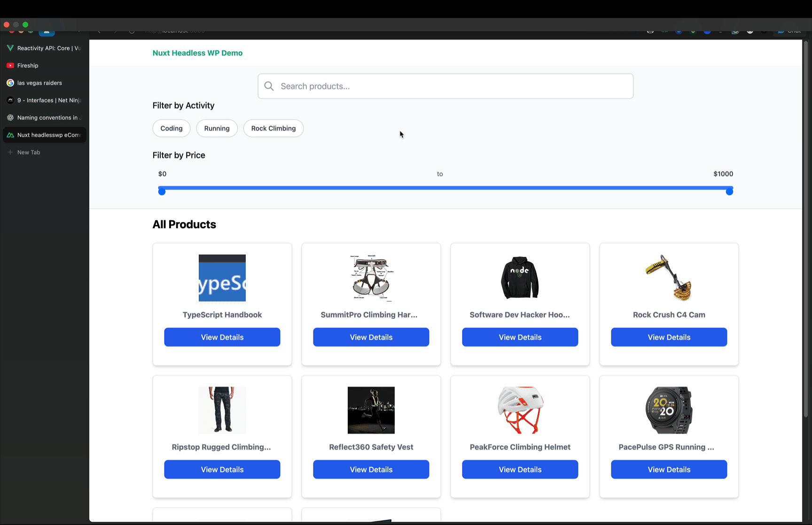View details for PeakForce Climbing Helmet
812x525 pixels.
[520, 470]
